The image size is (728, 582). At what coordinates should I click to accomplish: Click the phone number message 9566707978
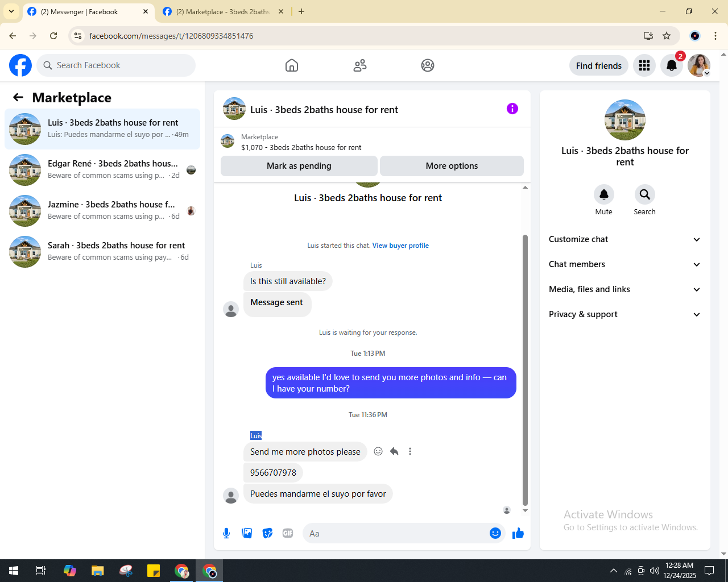pyautogui.click(x=273, y=472)
